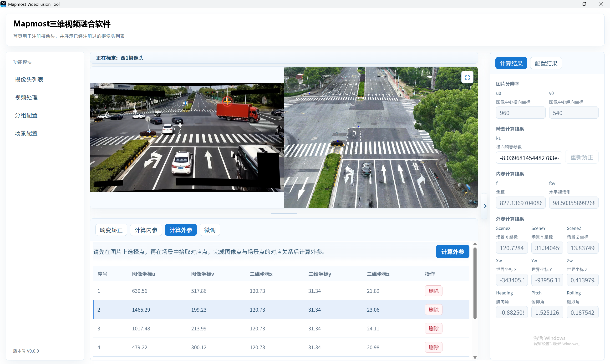This screenshot has height=364, width=610.
Task: Click the Rolling angle field
Action: point(583,312)
